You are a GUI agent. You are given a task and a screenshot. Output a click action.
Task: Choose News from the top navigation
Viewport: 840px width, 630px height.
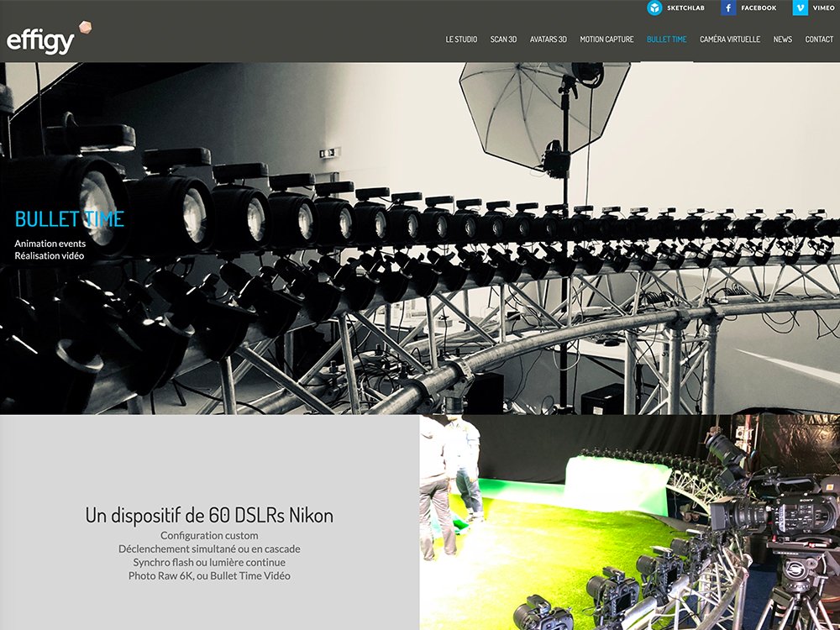tap(783, 39)
